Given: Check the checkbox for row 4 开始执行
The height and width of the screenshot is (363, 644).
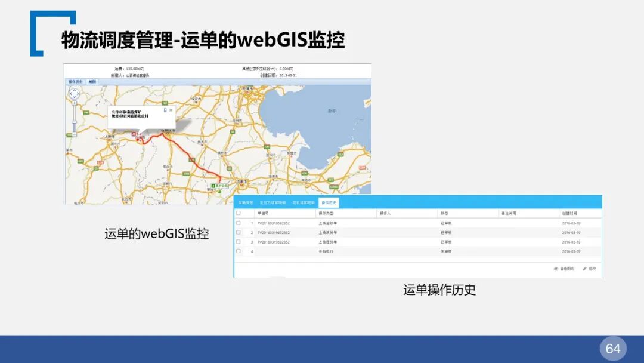Looking at the screenshot, I should (237, 251).
